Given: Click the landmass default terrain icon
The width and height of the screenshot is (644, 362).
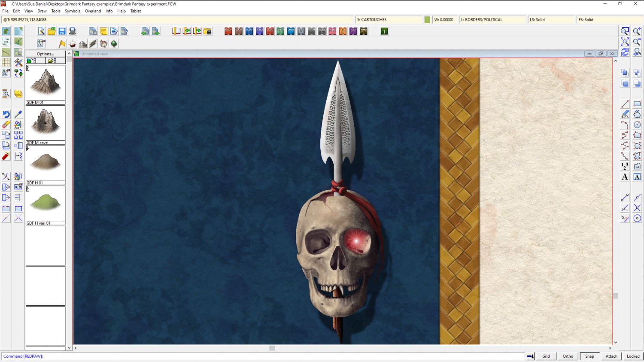Looking at the screenshot, I should click(6, 31).
